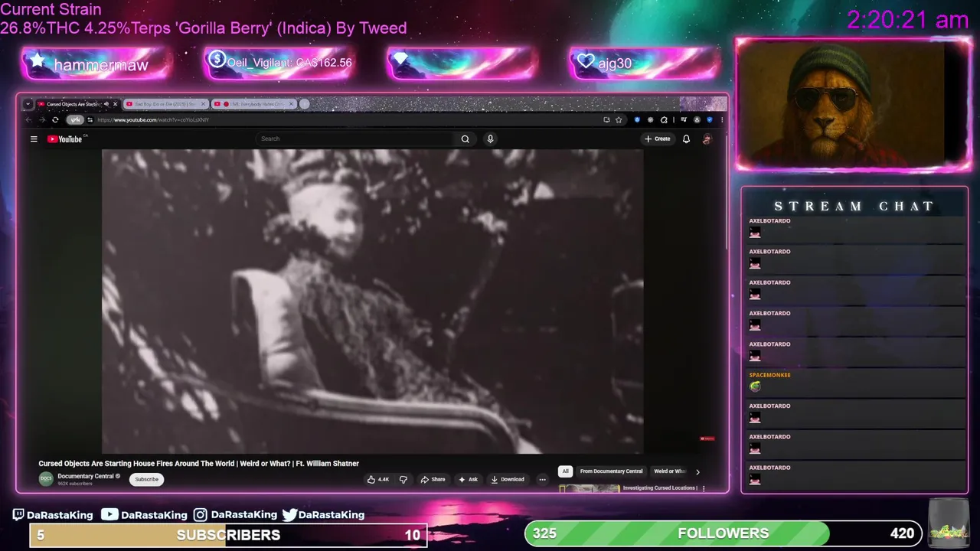Screen dimensions: 980x551
Task: Dislike the video with thumbs-down button
Action: pos(403,479)
